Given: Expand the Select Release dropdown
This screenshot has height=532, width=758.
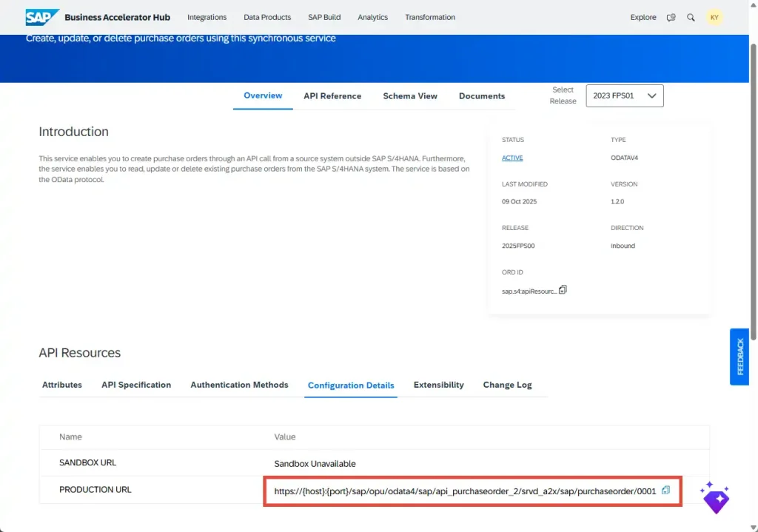Looking at the screenshot, I should click(624, 96).
